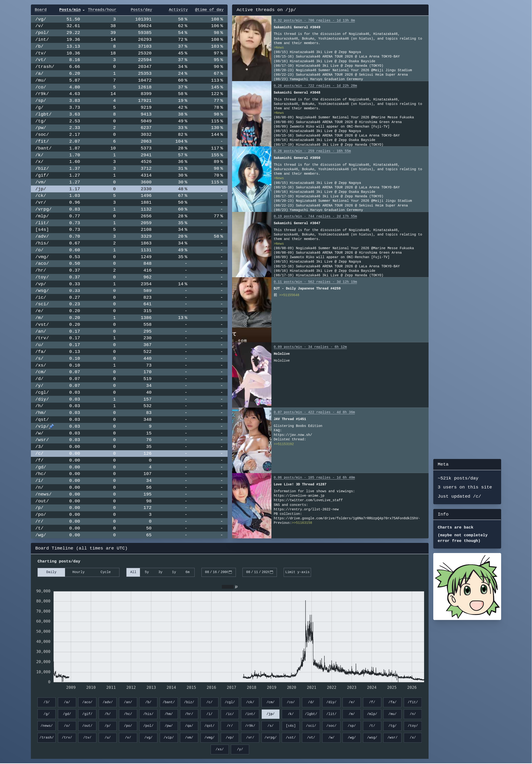Toggle /a/ board button below the chart
The width and height of the screenshot is (532, 764).
coord(67,702)
